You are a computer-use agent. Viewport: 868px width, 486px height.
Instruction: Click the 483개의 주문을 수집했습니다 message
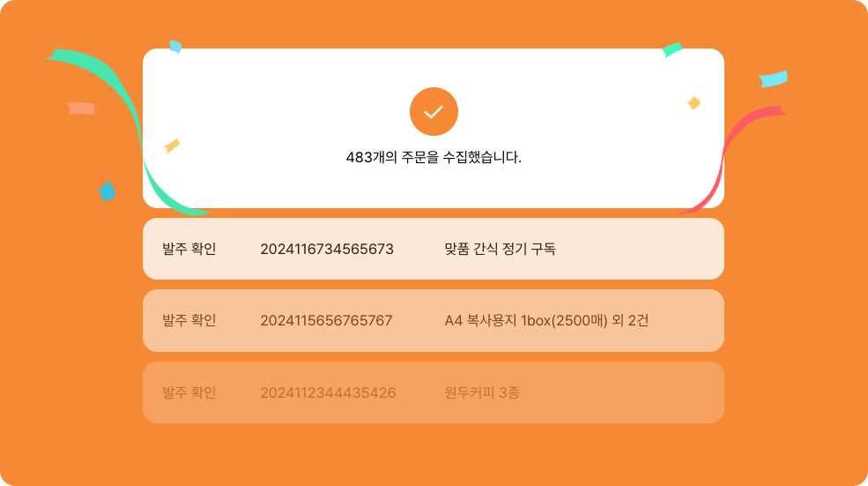pyautogui.click(x=434, y=157)
